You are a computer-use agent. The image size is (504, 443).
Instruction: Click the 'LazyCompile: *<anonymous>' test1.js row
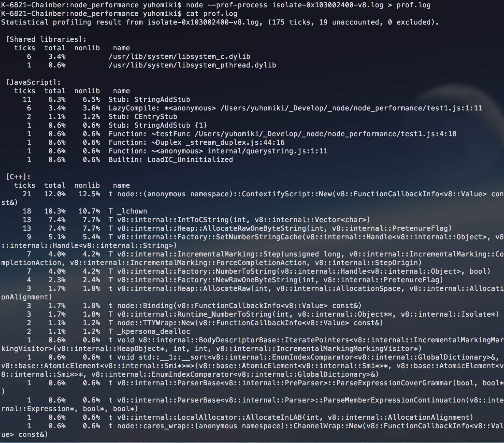pyautogui.click(x=254, y=108)
